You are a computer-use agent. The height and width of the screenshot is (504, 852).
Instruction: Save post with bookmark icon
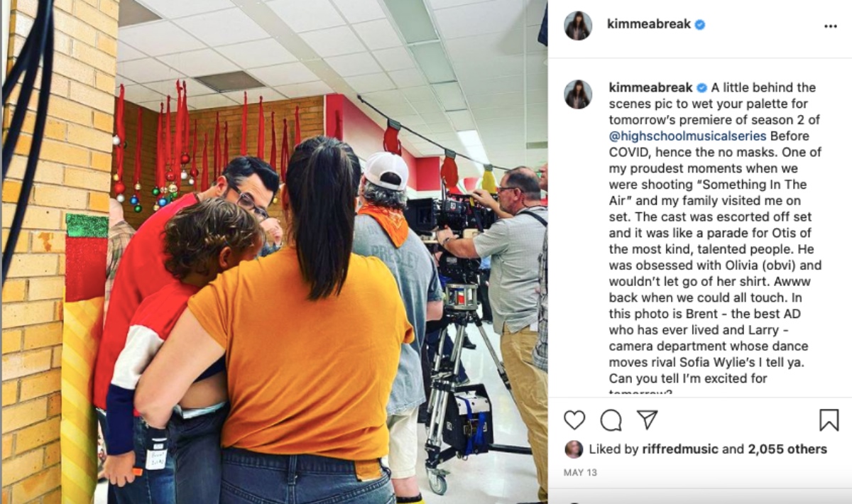[x=829, y=420]
